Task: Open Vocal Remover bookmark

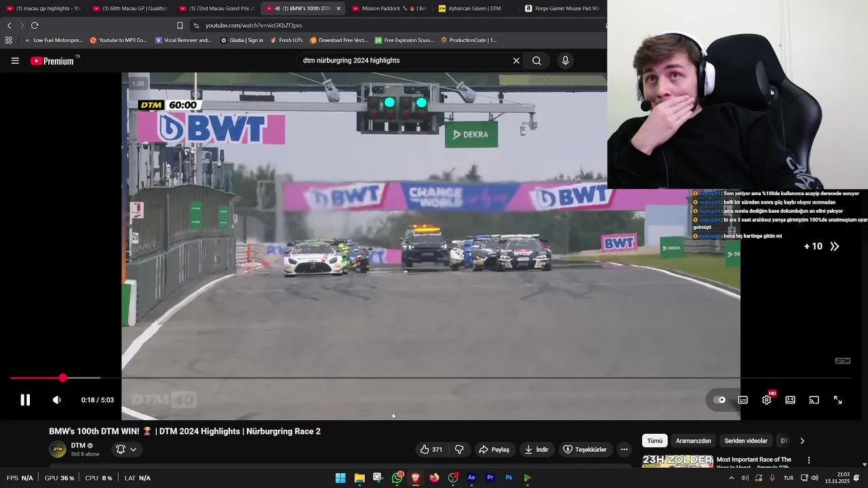Action: pyautogui.click(x=183, y=40)
